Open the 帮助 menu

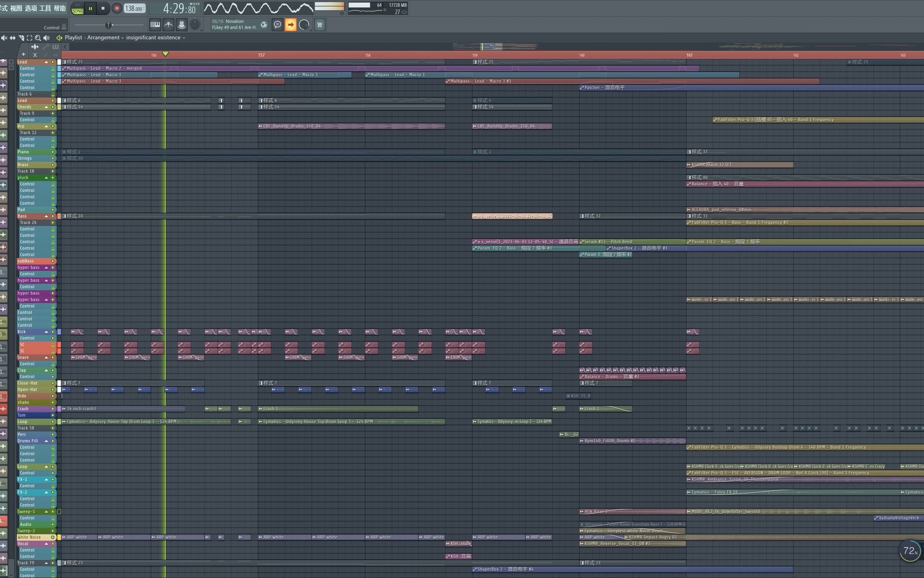(59, 8)
